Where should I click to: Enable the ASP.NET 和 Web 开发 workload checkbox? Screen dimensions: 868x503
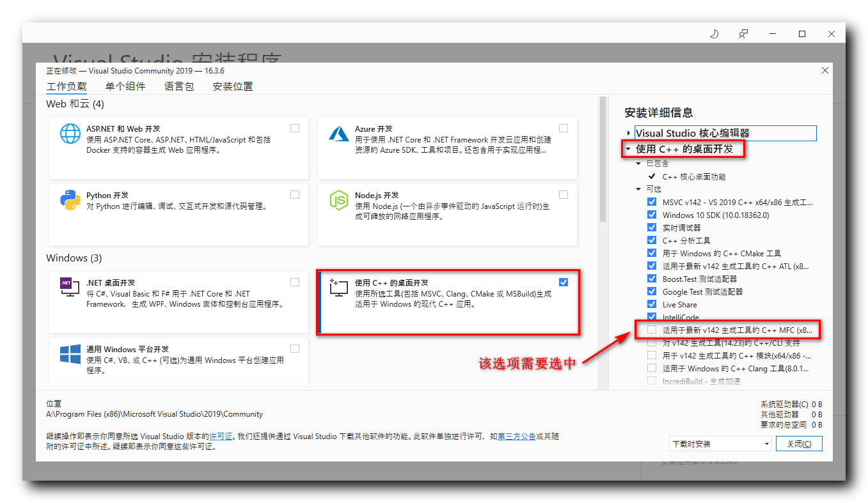tap(295, 128)
